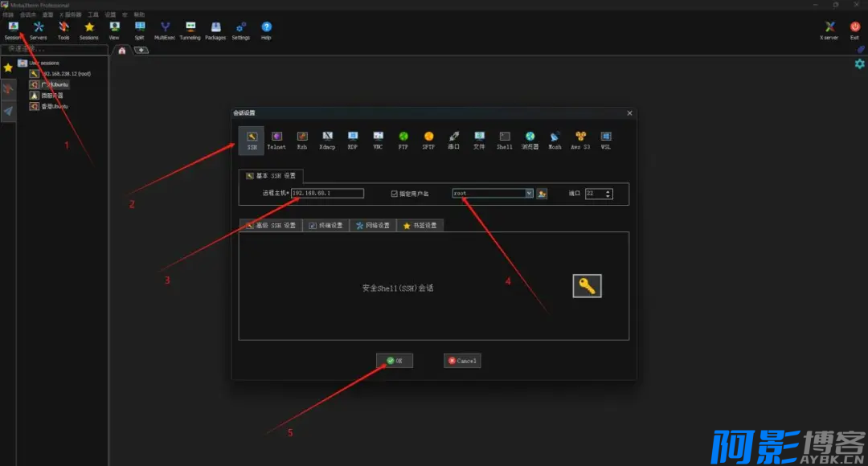868x466 pixels.
Task: Switch to the 书签设置 tab
Action: click(x=420, y=225)
